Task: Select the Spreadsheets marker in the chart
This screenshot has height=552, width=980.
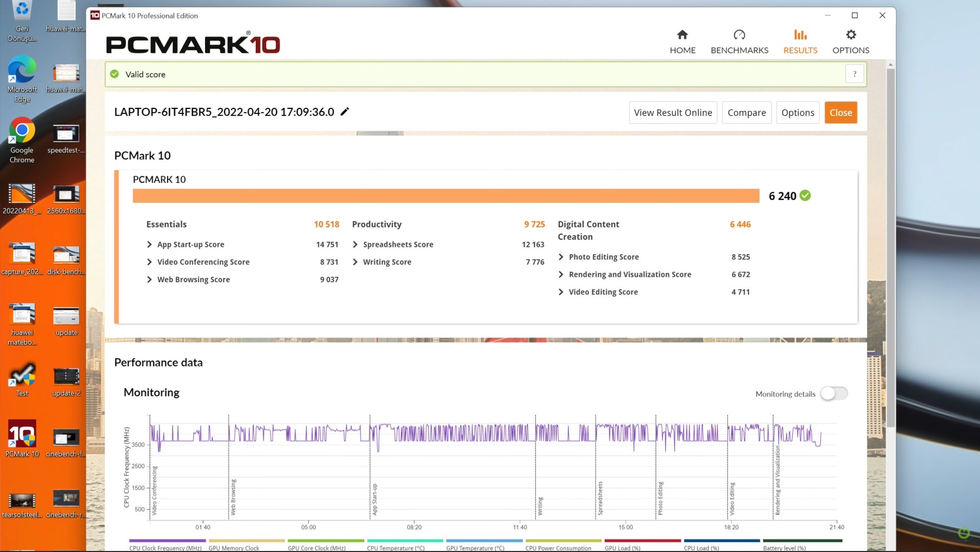Action: 600,498
